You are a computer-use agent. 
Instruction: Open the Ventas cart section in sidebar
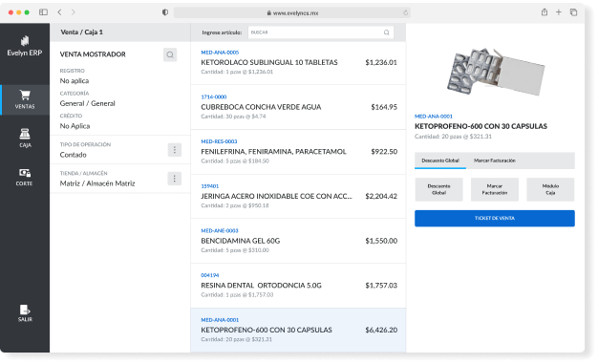[25, 99]
